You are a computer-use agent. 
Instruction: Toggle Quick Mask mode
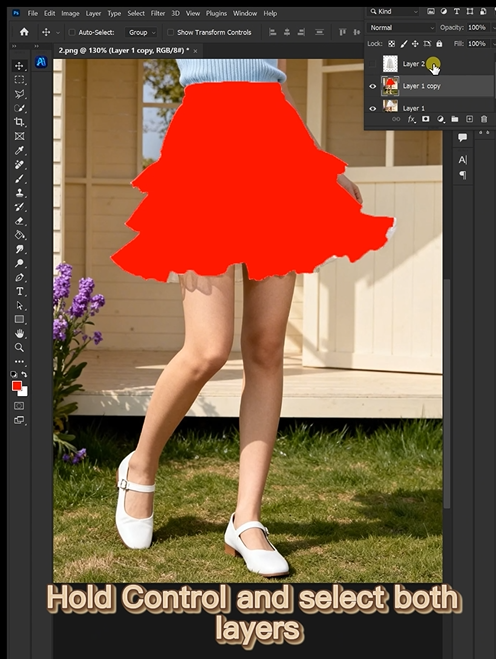(x=19, y=406)
